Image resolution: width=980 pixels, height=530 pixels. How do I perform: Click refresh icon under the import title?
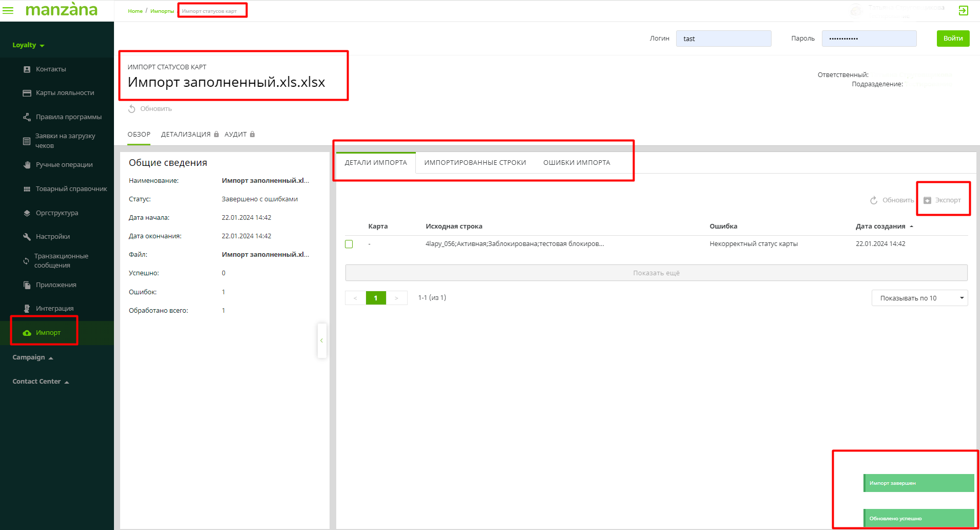tap(132, 109)
